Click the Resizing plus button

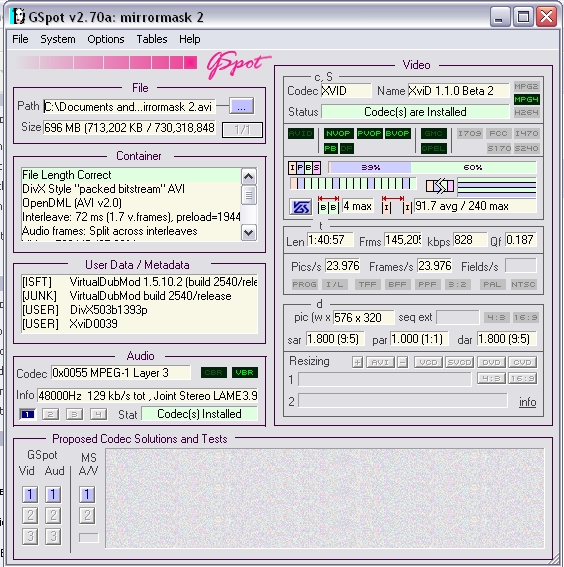tap(358, 362)
